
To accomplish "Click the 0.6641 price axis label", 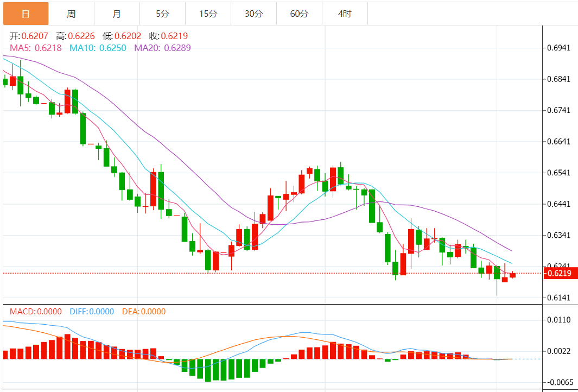I will [x=558, y=142].
